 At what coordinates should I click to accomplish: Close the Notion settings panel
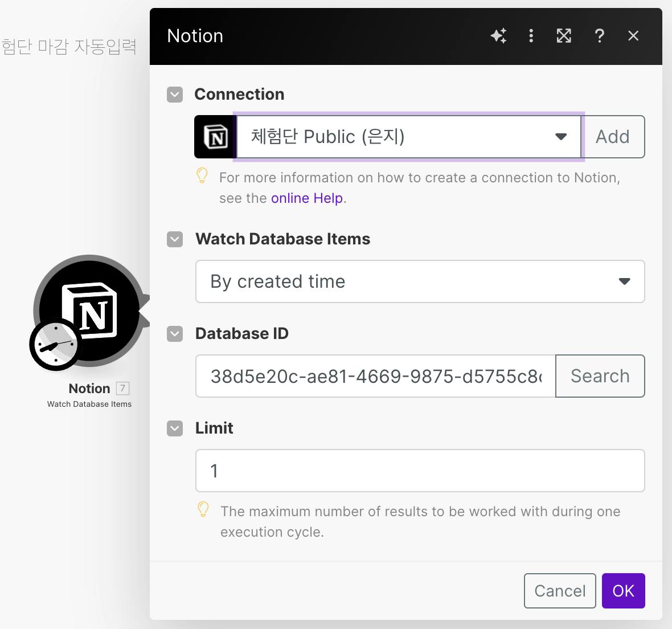[633, 35]
